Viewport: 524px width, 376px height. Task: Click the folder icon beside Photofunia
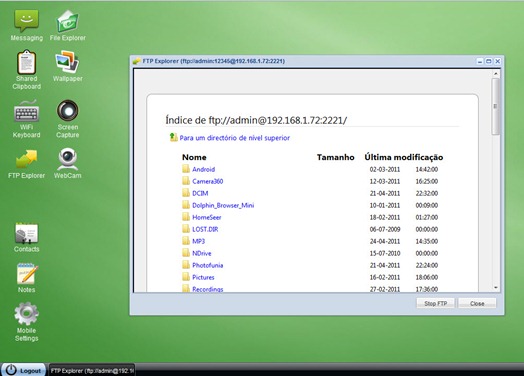(186, 265)
